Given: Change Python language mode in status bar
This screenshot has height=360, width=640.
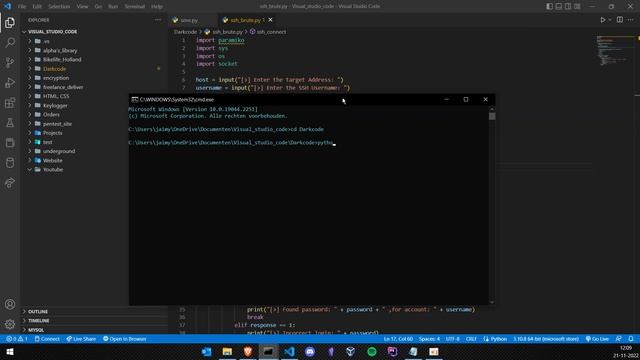Looking at the screenshot, I should [495, 339].
